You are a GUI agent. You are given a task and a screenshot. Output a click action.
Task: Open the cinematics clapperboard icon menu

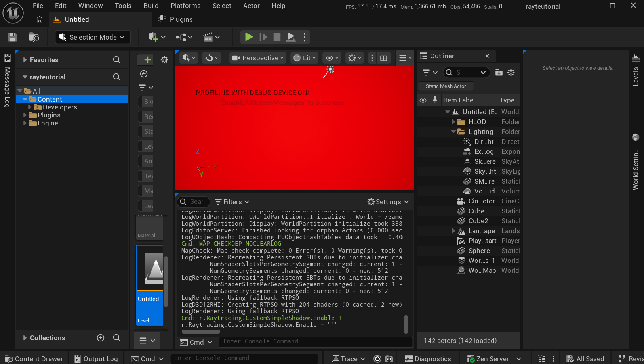click(211, 37)
